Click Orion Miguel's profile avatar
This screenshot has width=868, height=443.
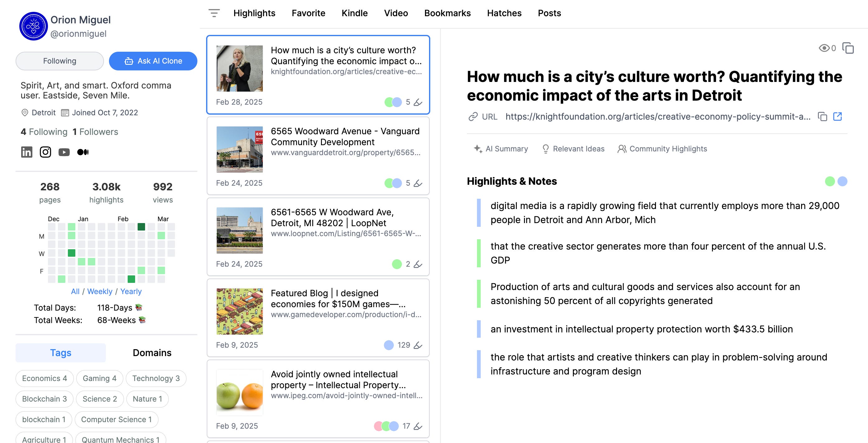pos(33,26)
